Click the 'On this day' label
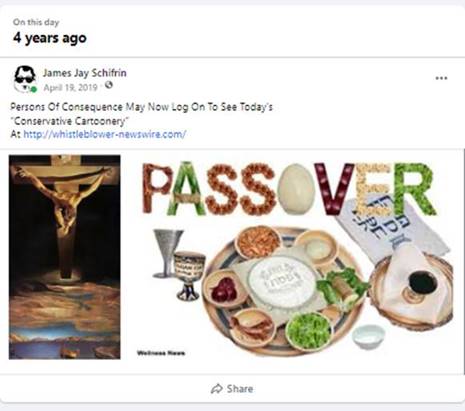The width and height of the screenshot is (465, 411). 36,22
